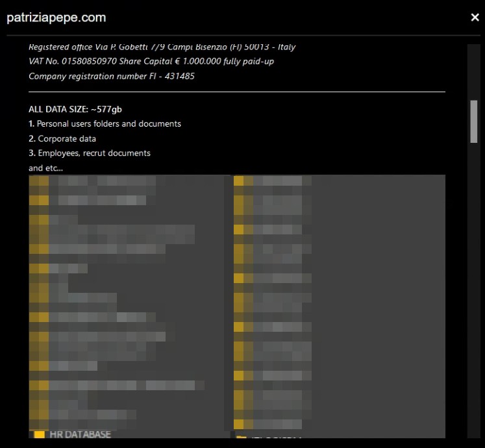Click the Company registration number line
This screenshot has height=448, width=485.
[x=111, y=77]
